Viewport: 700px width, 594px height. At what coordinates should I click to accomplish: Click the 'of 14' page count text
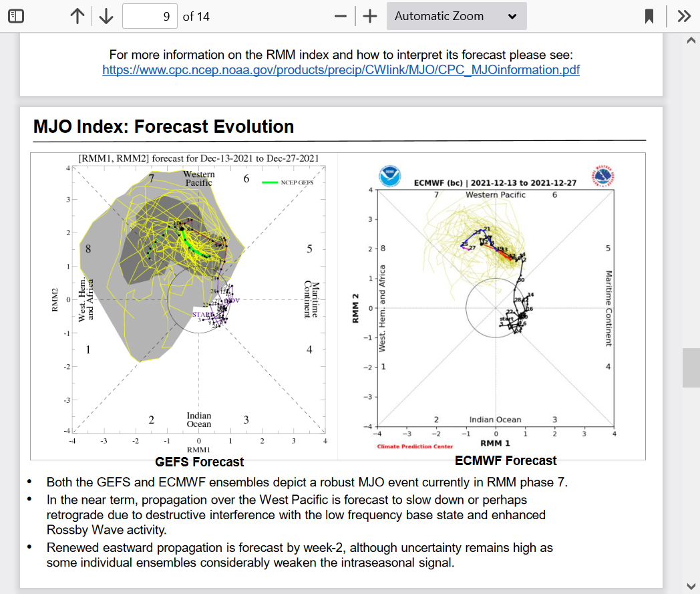point(196,17)
